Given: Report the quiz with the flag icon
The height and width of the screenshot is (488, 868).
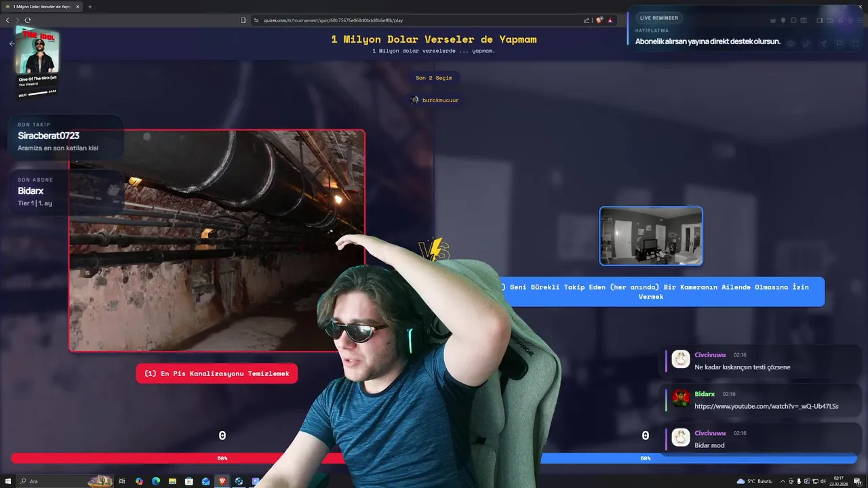Looking at the screenshot, I should click(839, 43).
